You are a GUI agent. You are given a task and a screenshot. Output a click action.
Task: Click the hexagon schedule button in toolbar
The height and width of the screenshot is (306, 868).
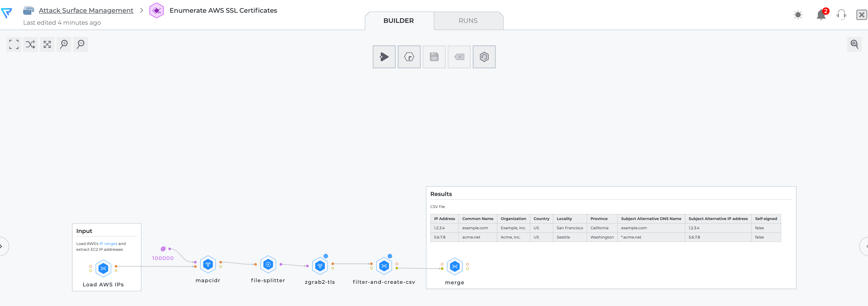point(409,57)
